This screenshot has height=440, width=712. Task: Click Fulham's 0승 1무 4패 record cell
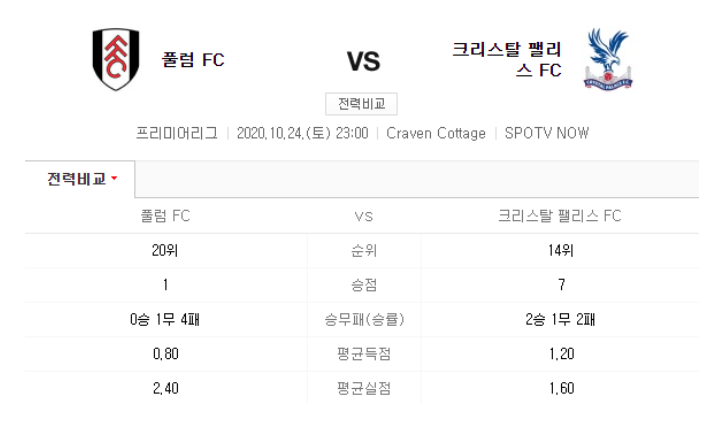[165, 319]
